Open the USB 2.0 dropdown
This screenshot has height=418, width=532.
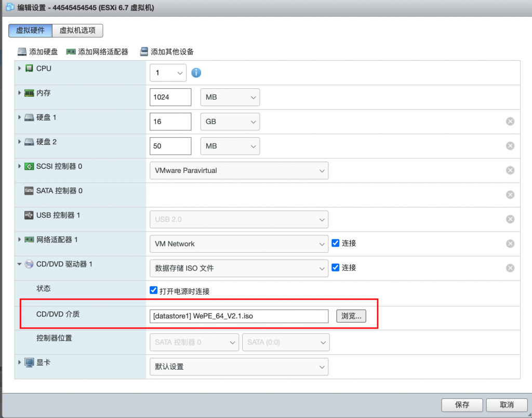click(239, 219)
